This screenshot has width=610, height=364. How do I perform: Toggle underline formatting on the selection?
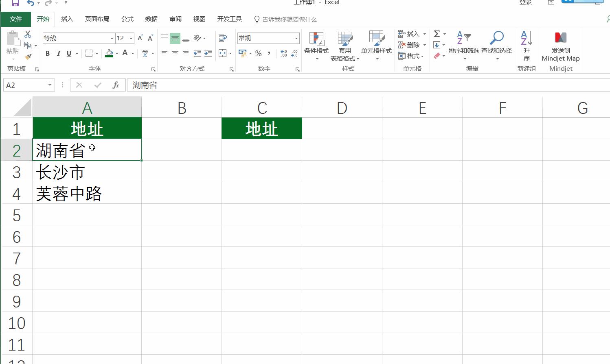coord(69,53)
